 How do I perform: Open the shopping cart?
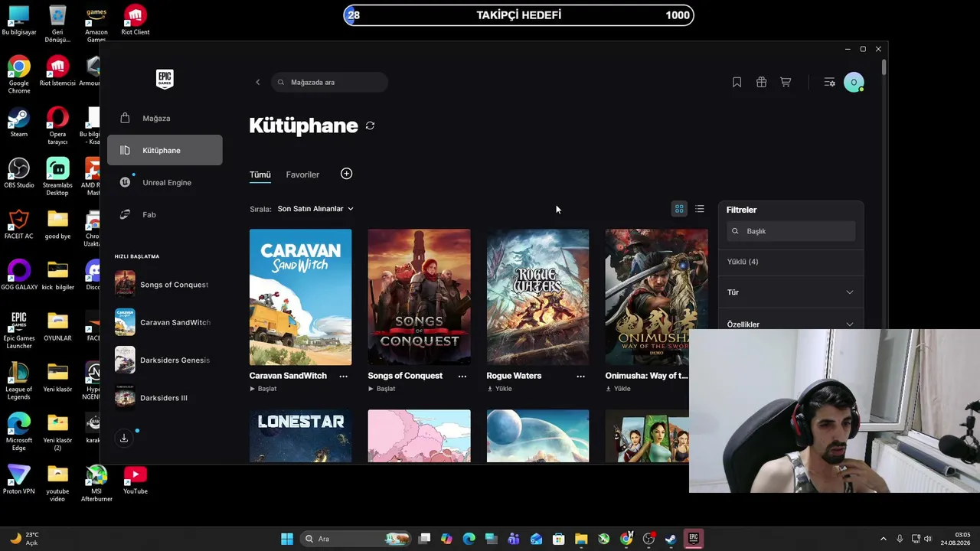786,83
